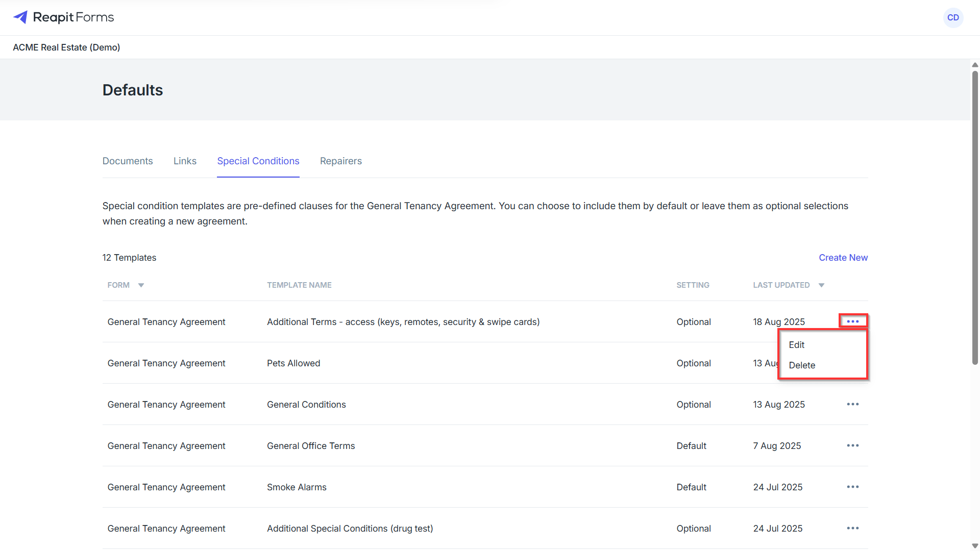Screen dimensions: 980x551
Task: Open three-dot menu for General Conditions row
Action: [852, 404]
